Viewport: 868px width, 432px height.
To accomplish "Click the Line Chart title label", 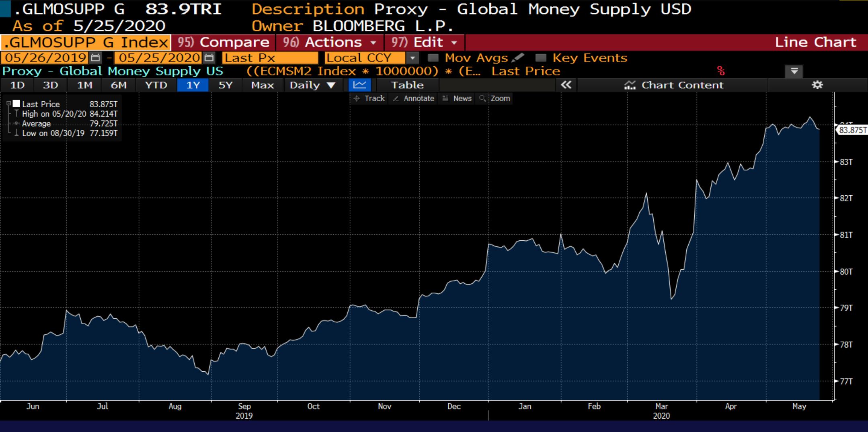I will click(815, 42).
